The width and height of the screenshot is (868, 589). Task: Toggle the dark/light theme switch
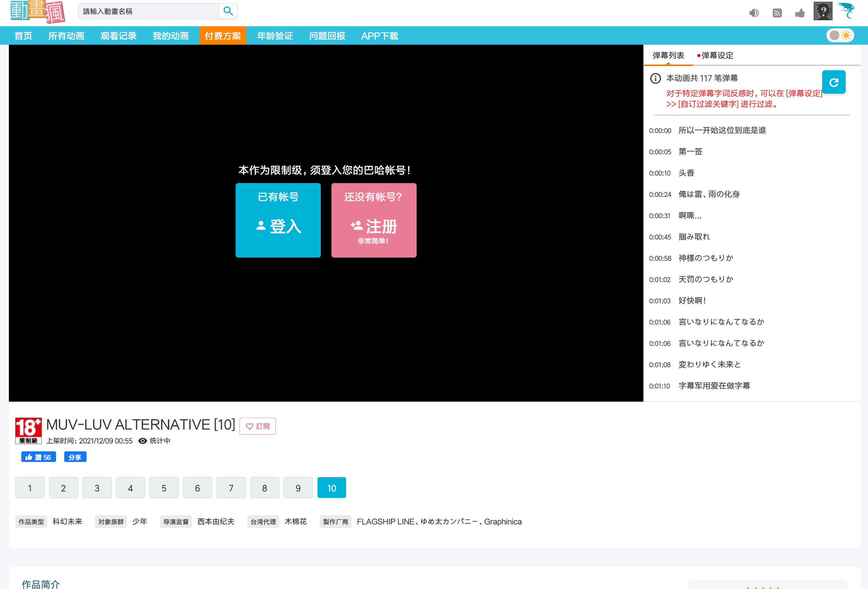click(840, 35)
